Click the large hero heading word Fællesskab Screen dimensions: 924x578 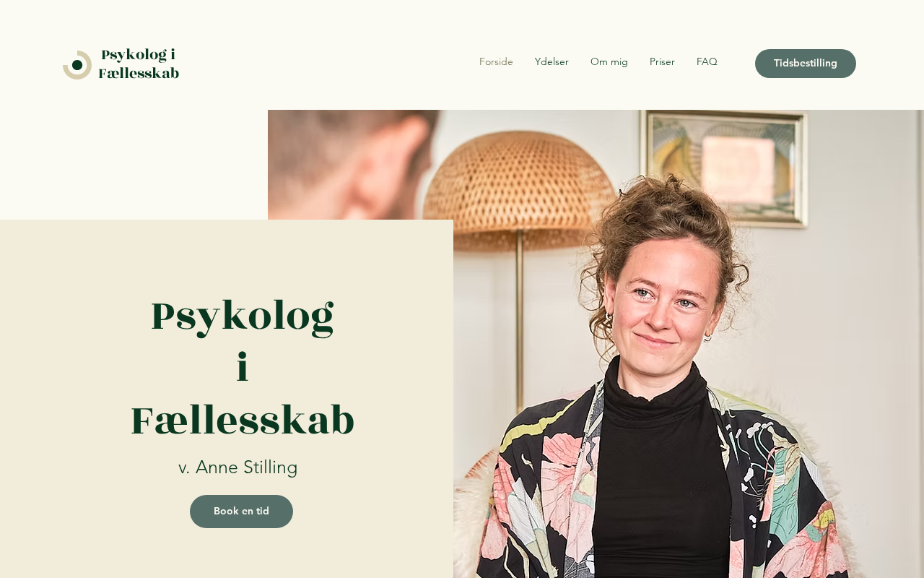[243, 421]
